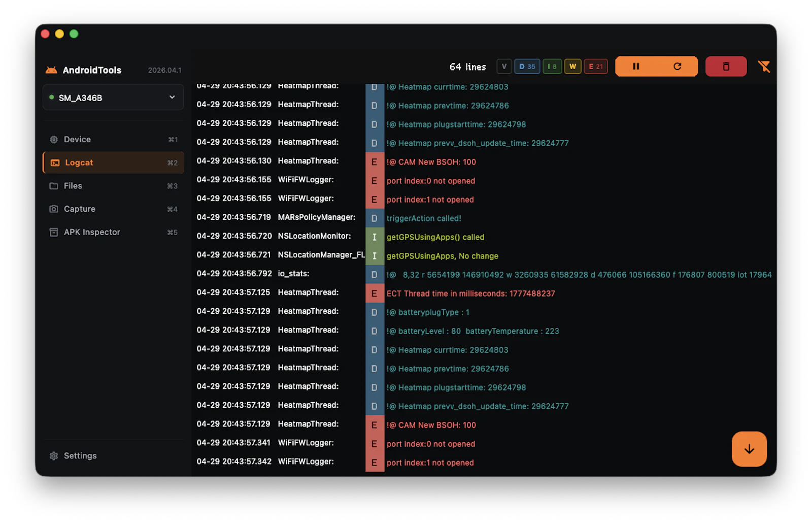This screenshot has width=812, height=523.
Task: Clear the log with the trash button
Action: [x=726, y=67]
